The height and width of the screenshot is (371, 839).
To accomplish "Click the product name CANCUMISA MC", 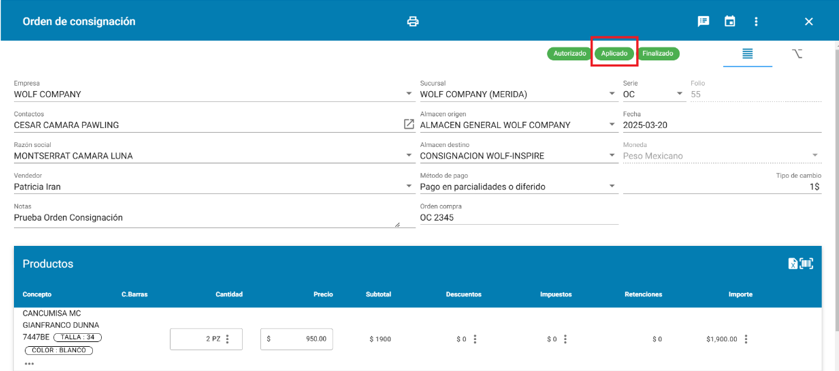I will 51,313.
